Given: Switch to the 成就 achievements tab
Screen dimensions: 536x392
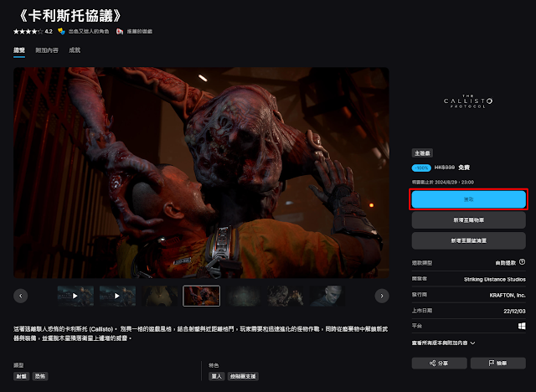Looking at the screenshot, I should point(75,50).
